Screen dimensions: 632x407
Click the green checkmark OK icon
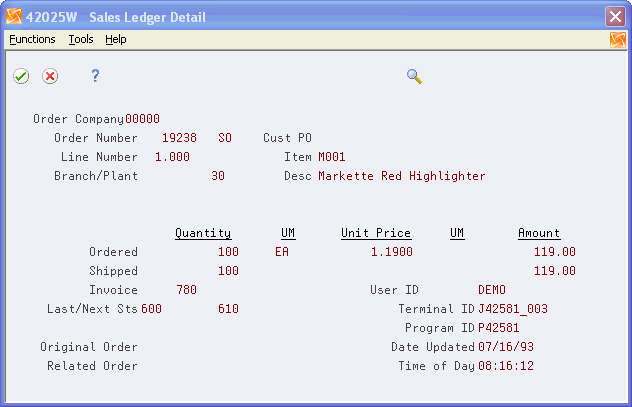tap(21, 76)
